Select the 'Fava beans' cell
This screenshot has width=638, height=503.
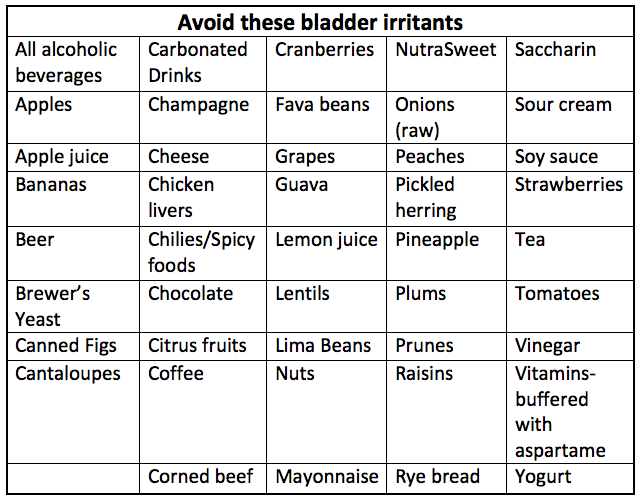tap(322, 104)
